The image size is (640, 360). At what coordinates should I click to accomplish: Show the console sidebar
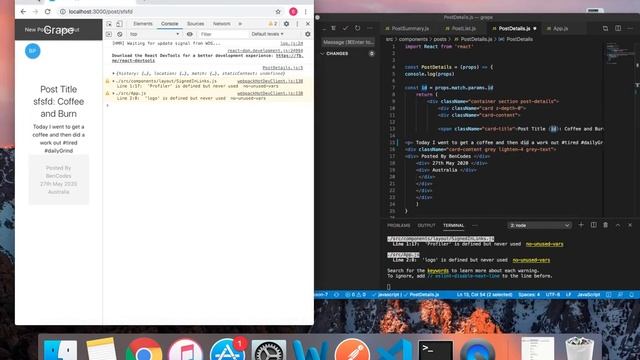[x=109, y=34]
